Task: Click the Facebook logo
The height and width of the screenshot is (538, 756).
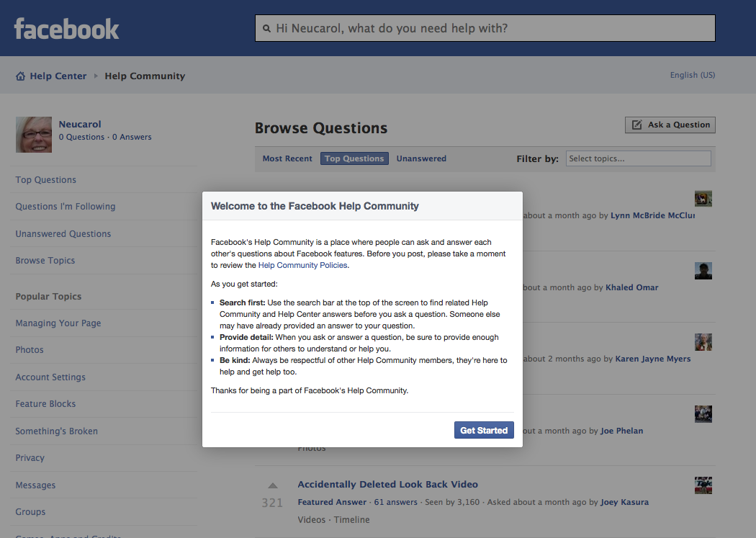Action: tap(66, 29)
